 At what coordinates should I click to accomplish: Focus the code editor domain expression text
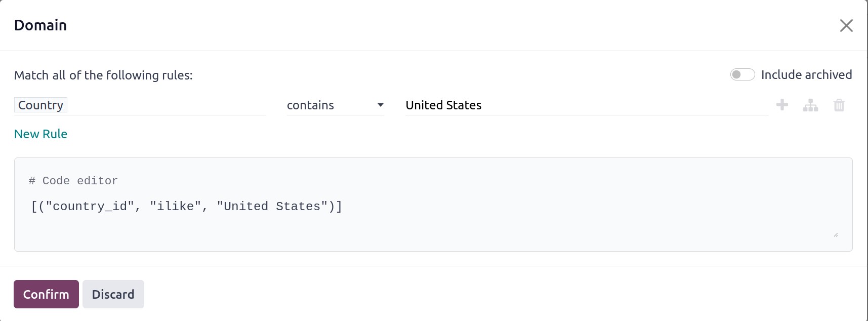187,206
